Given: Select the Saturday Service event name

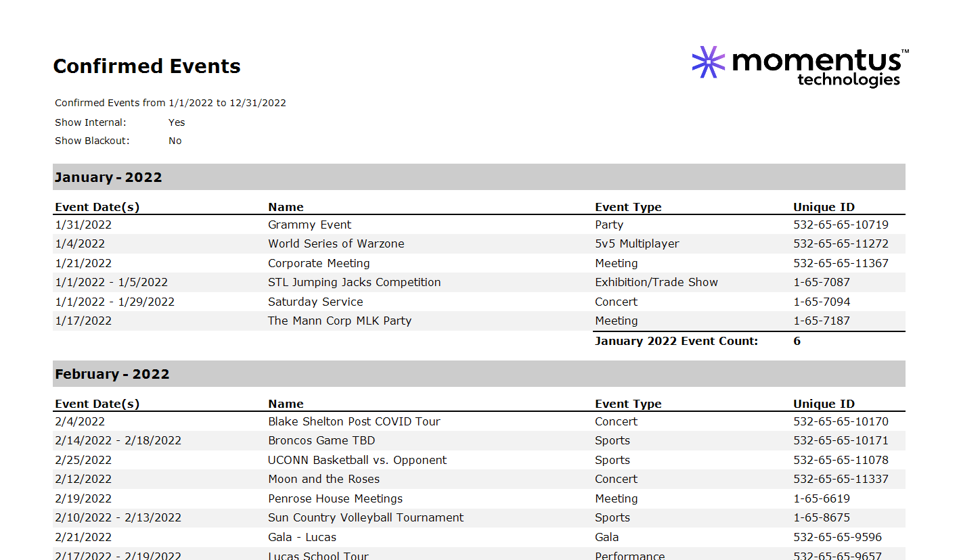Looking at the screenshot, I should pos(315,302).
